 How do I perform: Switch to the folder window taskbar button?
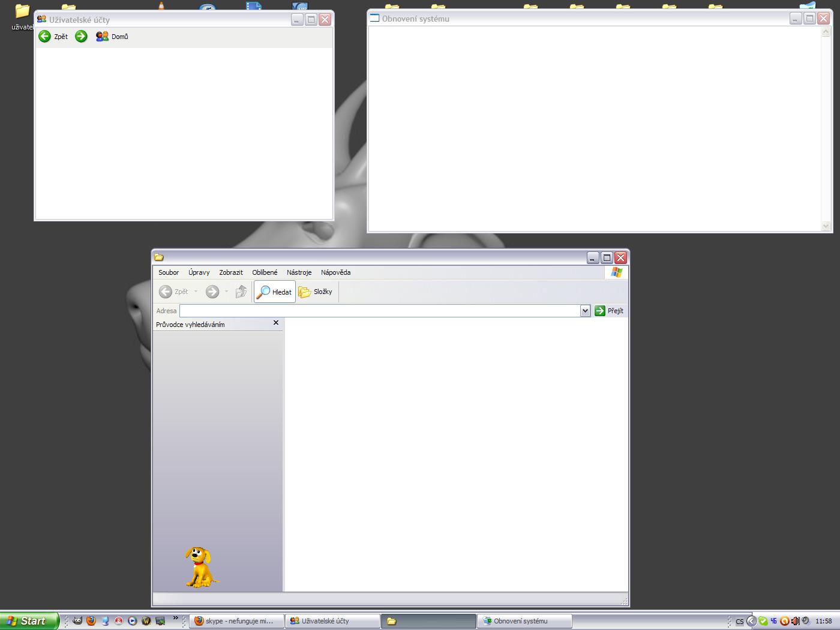[x=428, y=621]
